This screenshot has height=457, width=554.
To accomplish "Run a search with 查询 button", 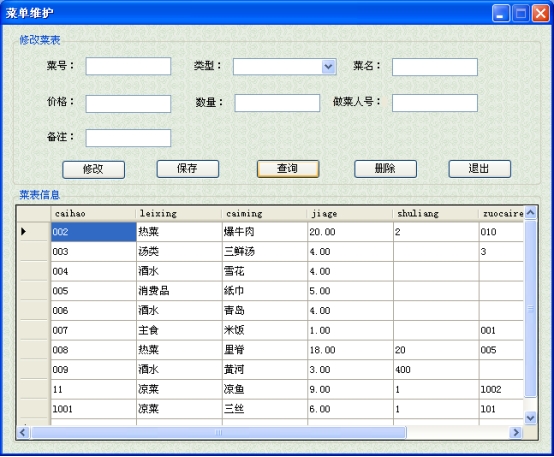I will (x=288, y=169).
